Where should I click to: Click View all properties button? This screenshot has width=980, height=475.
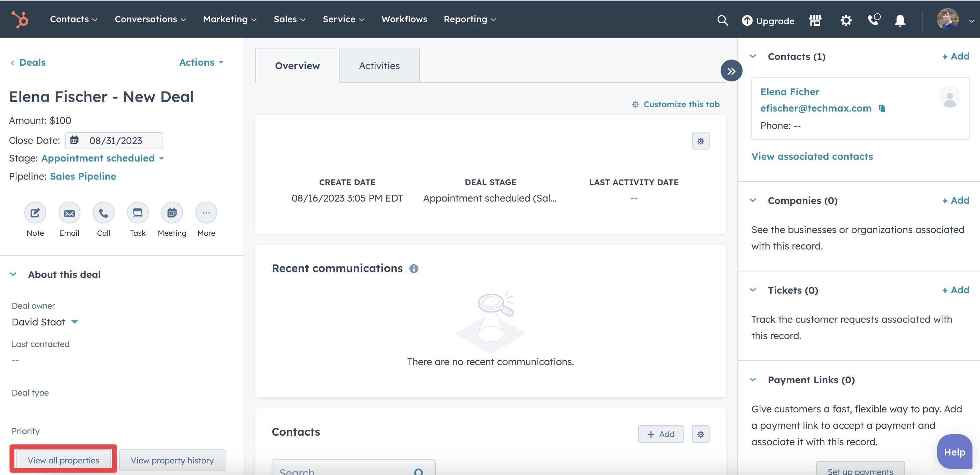(63, 460)
